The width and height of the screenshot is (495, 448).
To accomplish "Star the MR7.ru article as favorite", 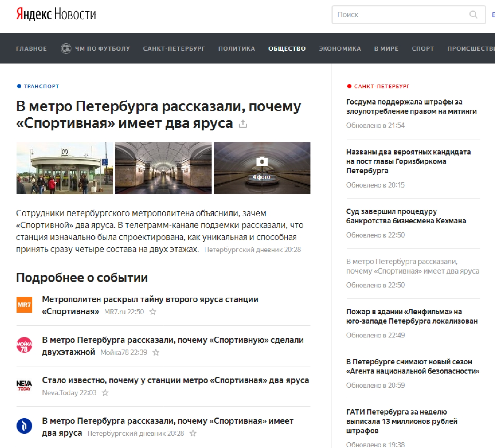I will tap(153, 312).
